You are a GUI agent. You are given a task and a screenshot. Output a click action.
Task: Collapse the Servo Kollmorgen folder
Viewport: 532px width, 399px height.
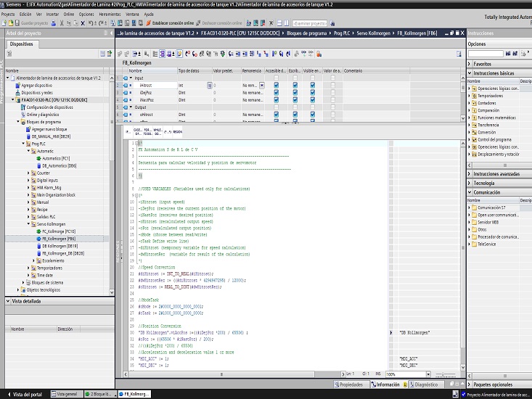click(28, 224)
